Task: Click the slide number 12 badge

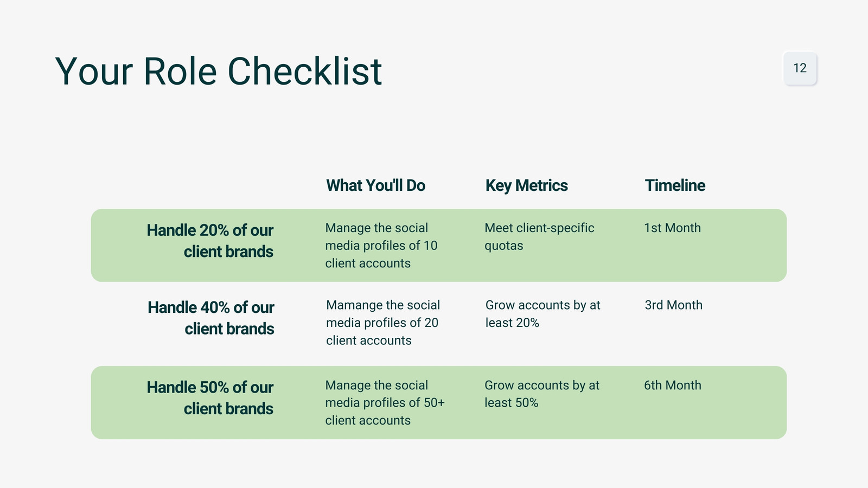Action: [800, 68]
